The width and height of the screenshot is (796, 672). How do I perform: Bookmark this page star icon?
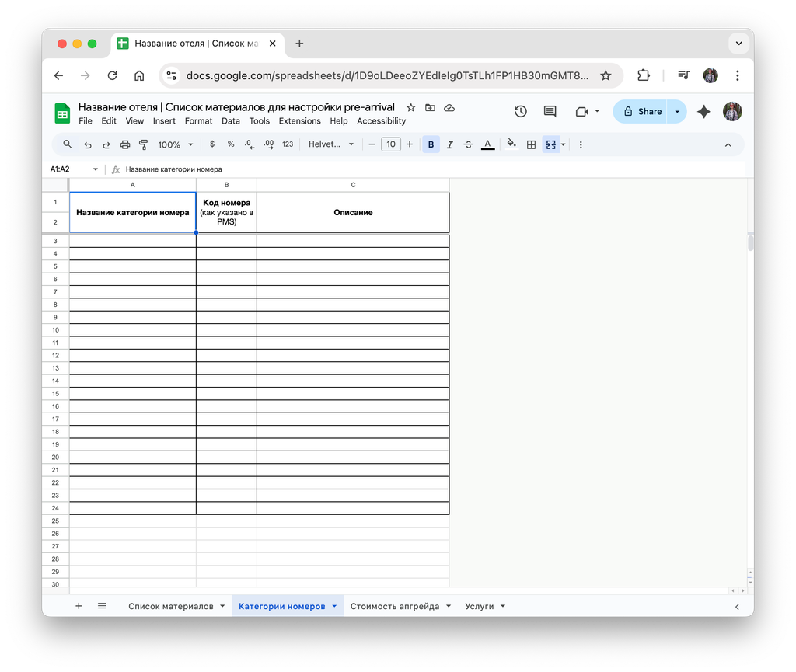(606, 75)
